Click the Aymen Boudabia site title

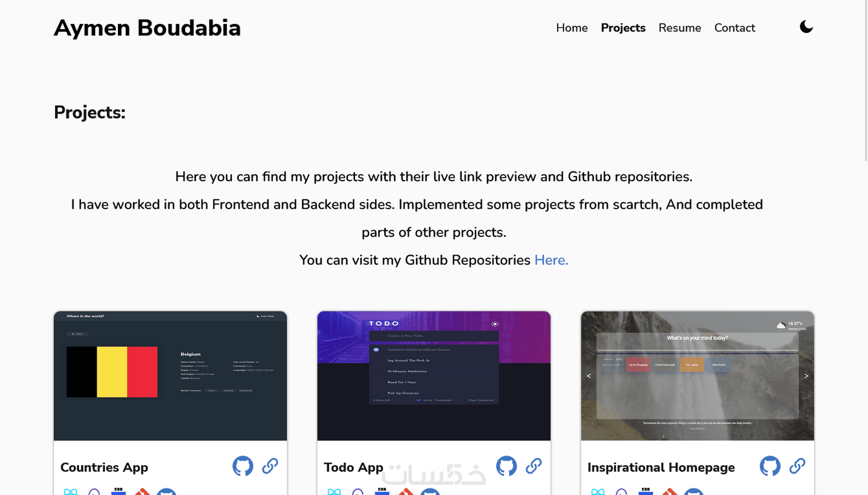click(x=147, y=28)
